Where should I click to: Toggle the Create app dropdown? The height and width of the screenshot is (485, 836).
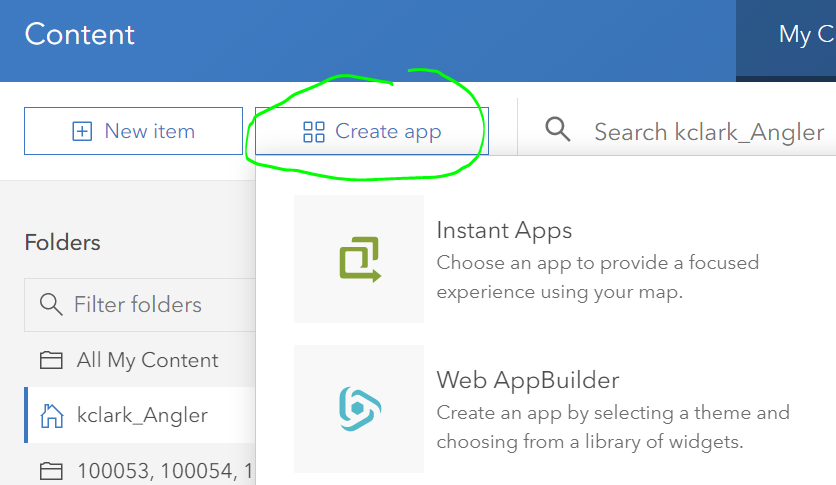pyautogui.click(x=371, y=131)
